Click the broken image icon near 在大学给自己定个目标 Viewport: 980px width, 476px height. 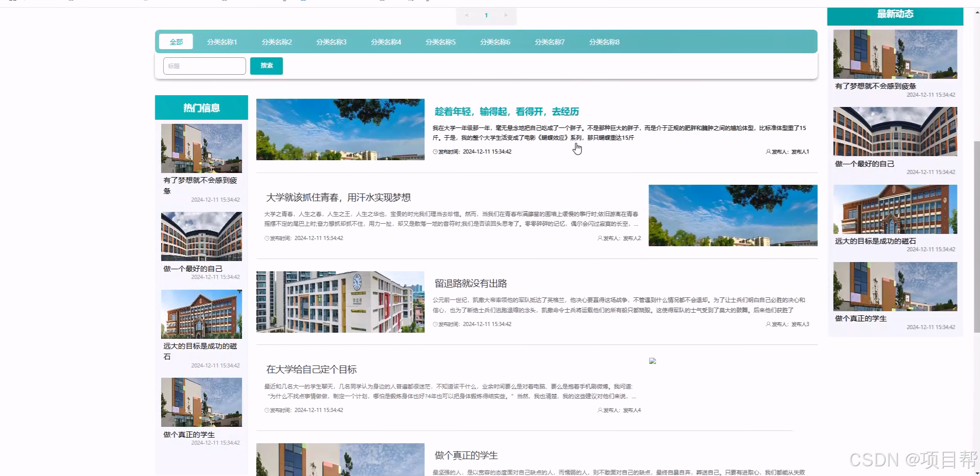653,361
